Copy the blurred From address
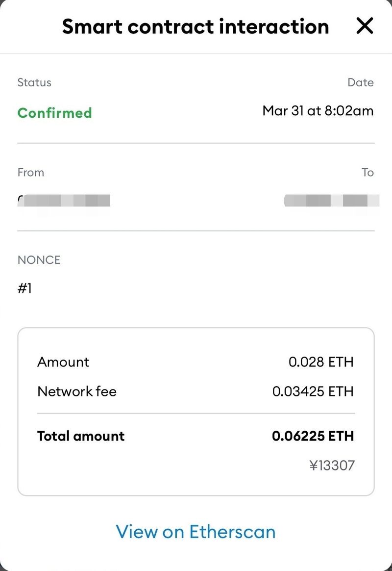Image resolution: width=392 pixels, height=571 pixels. pyautogui.click(x=64, y=200)
